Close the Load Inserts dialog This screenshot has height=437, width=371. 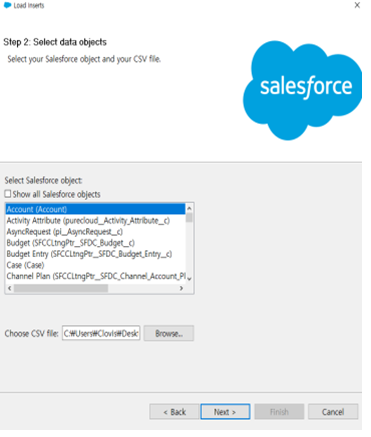coord(357,5)
